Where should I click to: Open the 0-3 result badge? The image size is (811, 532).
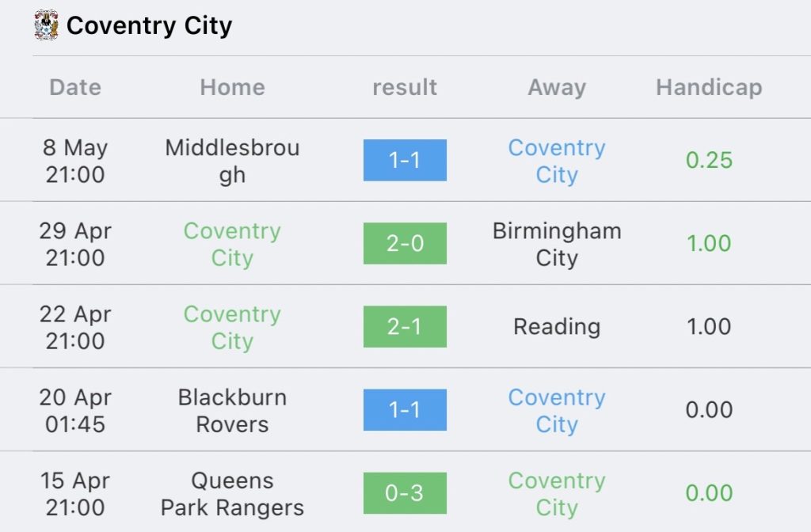[405, 493]
